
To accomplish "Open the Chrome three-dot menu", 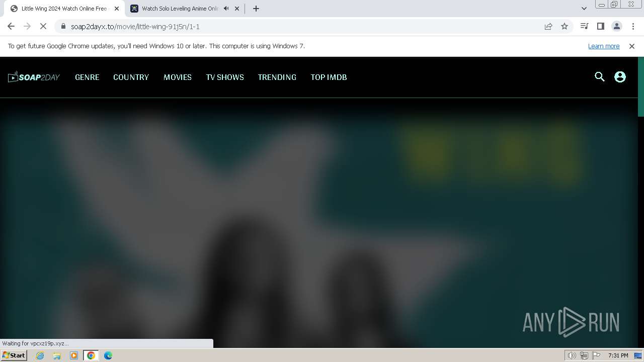I will tap(633, 26).
